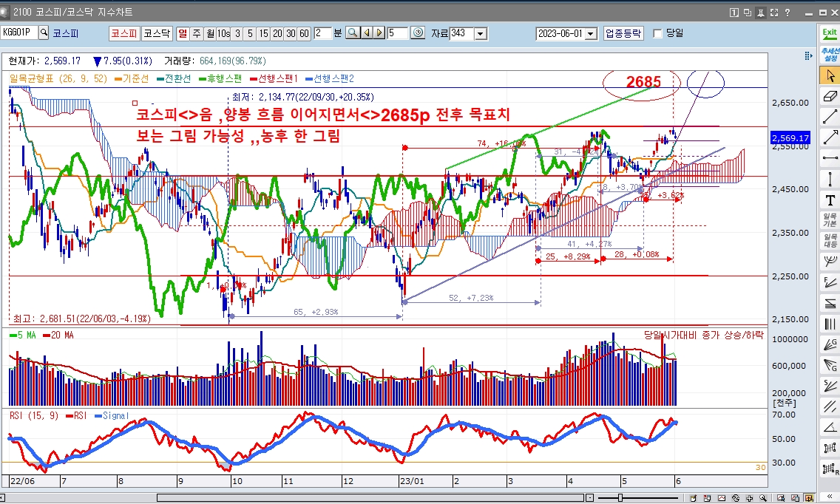Viewport: 840px width, 504px height.
Task: Select the vertical parallel lines tool
Action: point(830,324)
